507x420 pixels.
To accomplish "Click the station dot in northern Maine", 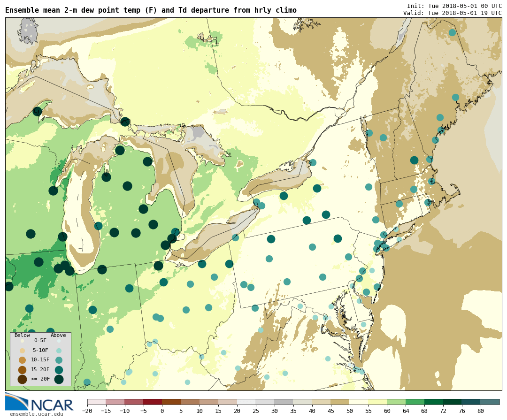I will pos(453,33).
